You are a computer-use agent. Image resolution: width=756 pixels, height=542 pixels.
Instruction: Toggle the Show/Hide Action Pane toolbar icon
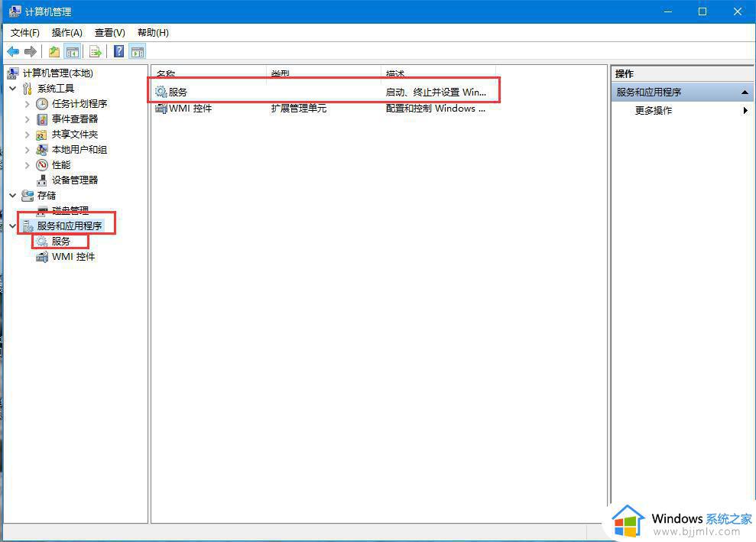coord(138,52)
